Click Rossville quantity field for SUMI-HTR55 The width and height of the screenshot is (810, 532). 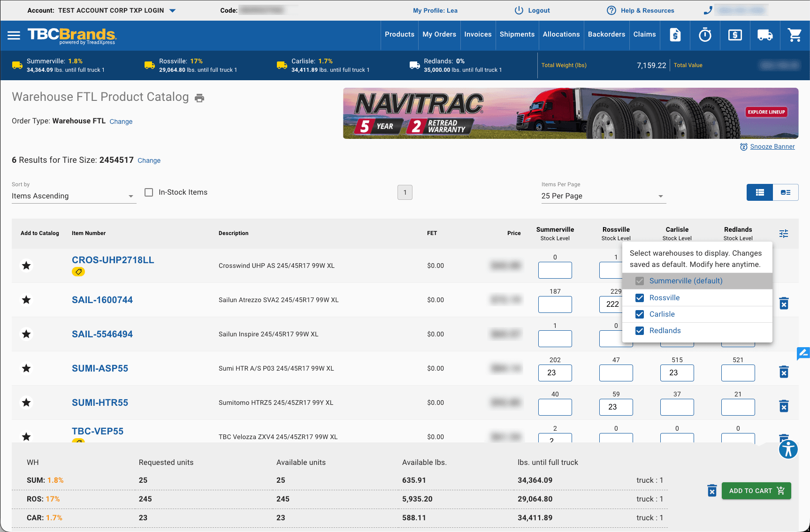point(616,407)
